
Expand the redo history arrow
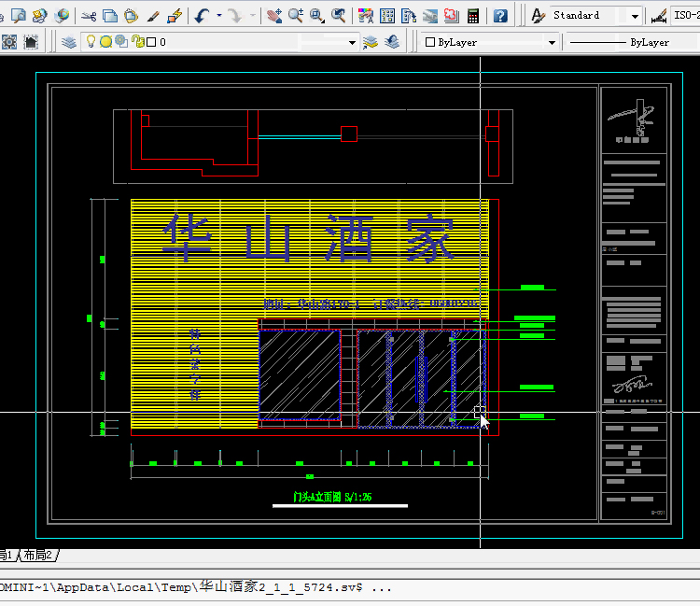253,16
